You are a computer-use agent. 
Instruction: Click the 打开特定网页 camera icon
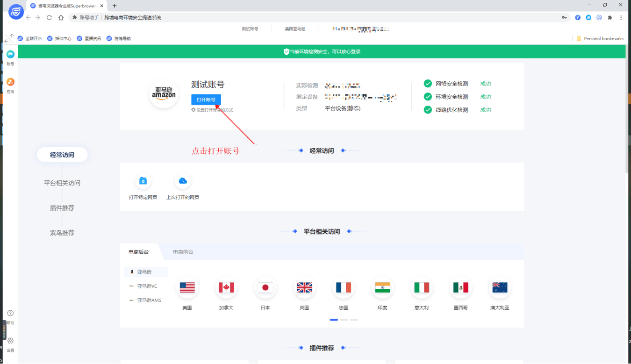(x=143, y=181)
